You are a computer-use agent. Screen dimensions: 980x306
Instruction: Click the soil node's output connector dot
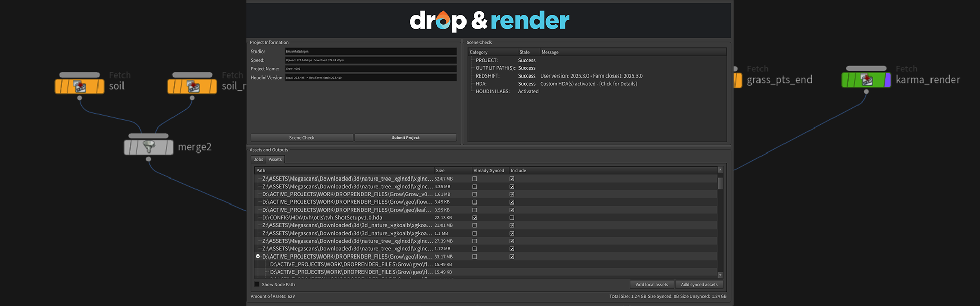coord(79,98)
